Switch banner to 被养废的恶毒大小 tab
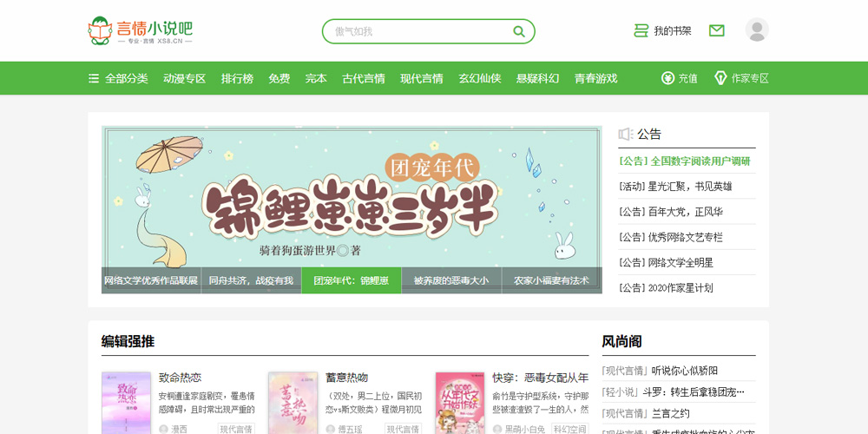Screen dimensions: 868x434 451,280
